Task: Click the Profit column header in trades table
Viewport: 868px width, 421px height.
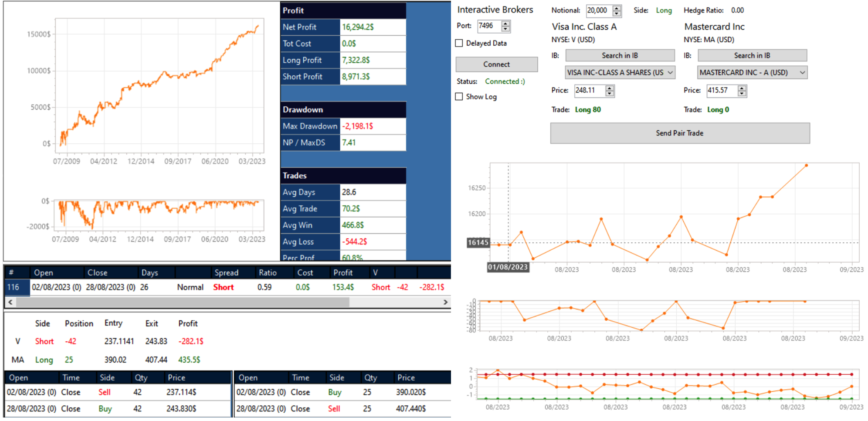Action: point(343,273)
